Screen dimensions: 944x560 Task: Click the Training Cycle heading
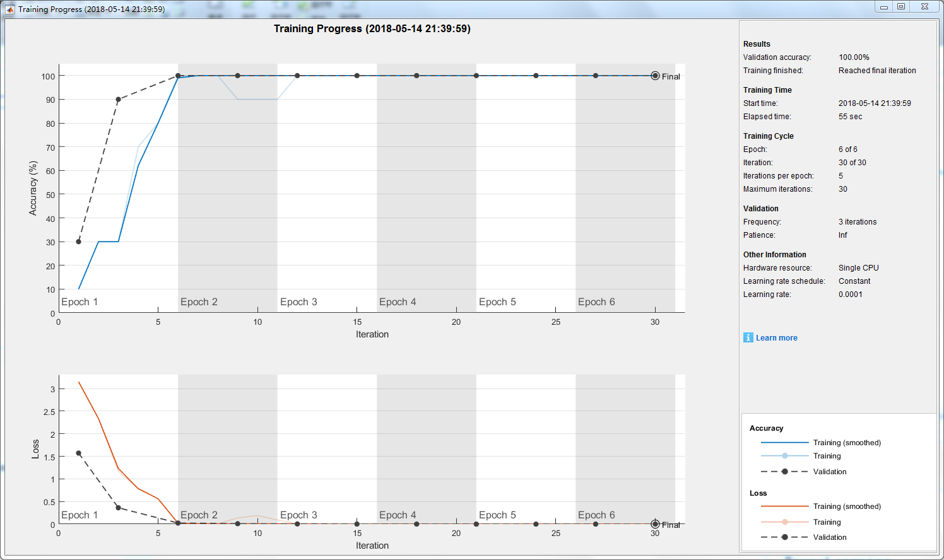click(769, 136)
